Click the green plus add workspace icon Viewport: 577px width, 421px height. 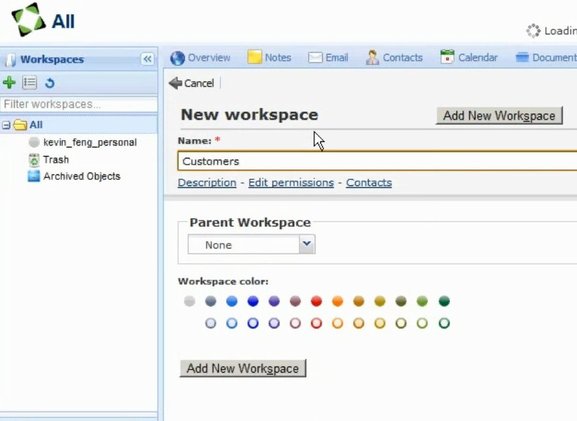(9, 82)
